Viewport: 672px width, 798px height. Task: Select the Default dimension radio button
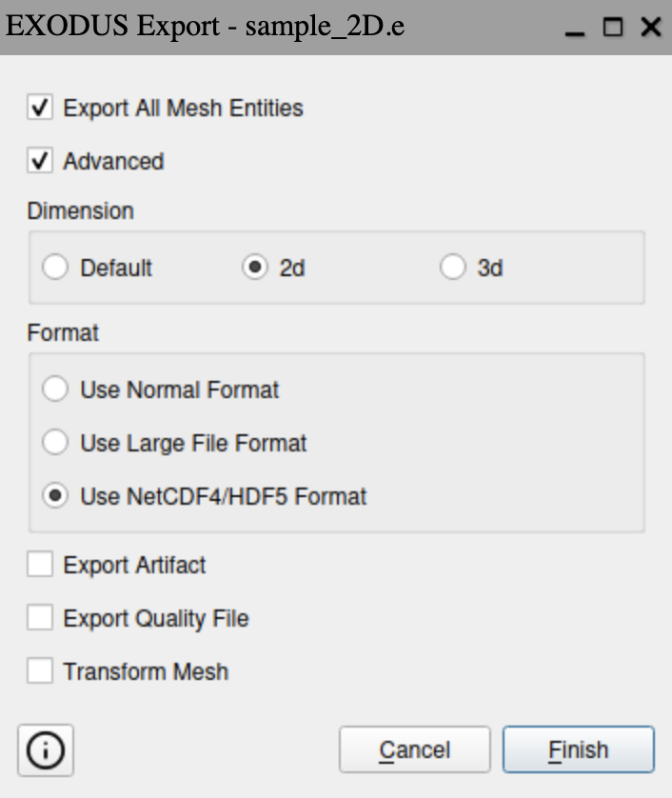click(x=56, y=268)
